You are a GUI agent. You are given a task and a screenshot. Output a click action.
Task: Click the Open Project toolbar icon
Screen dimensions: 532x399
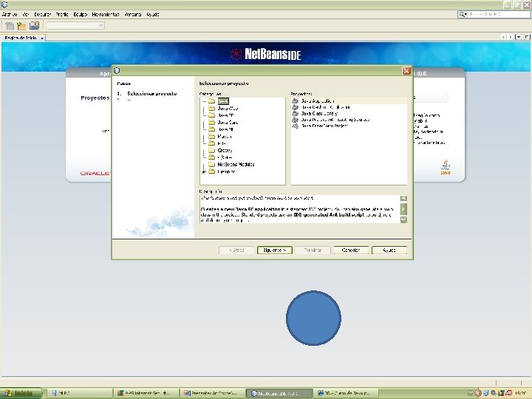pos(34,25)
